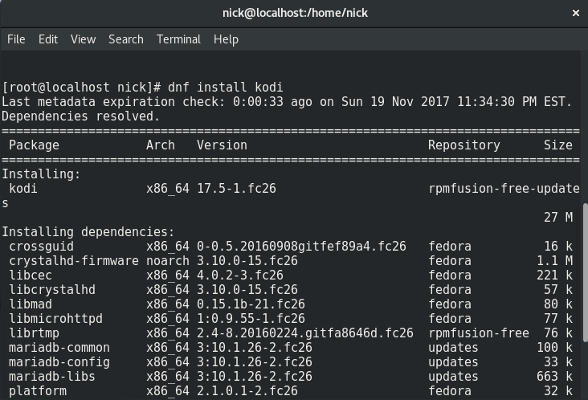Click the '27 M' size value
This screenshot has height=400, width=588.
click(x=558, y=217)
